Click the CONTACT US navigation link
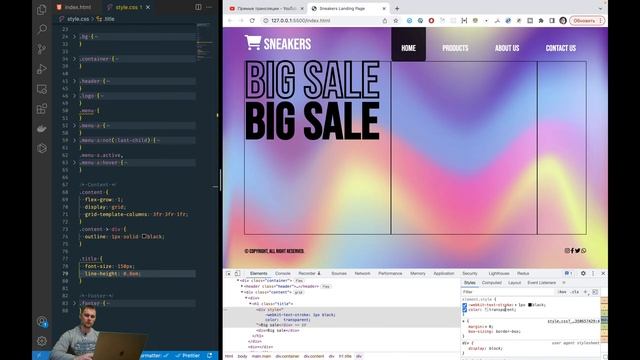This screenshot has height=360, width=640. [x=561, y=48]
